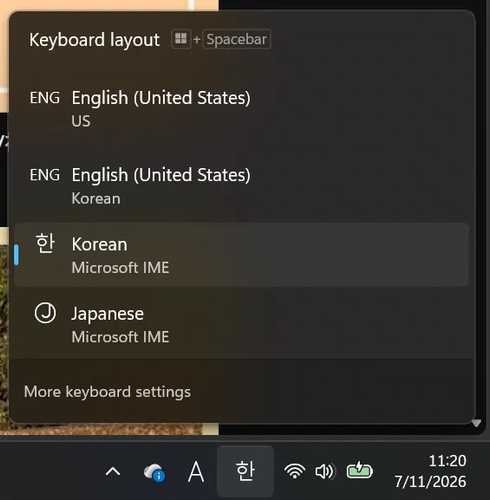Image resolution: width=490 pixels, height=500 pixels.
Task: Click the 한 language indicator in the taskbar
Action: [245, 471]
